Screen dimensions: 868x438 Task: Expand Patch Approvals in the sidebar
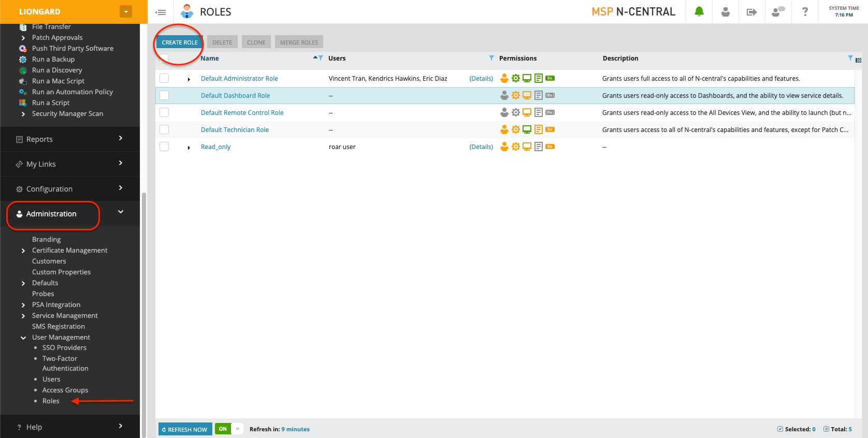[x=23, y=38]
